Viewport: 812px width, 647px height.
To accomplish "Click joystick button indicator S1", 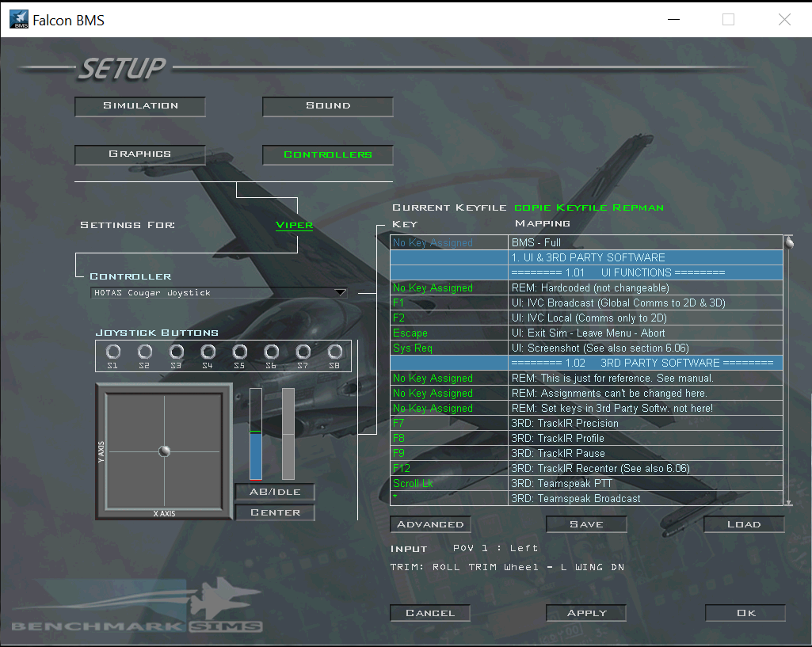I will click(113, 352).
